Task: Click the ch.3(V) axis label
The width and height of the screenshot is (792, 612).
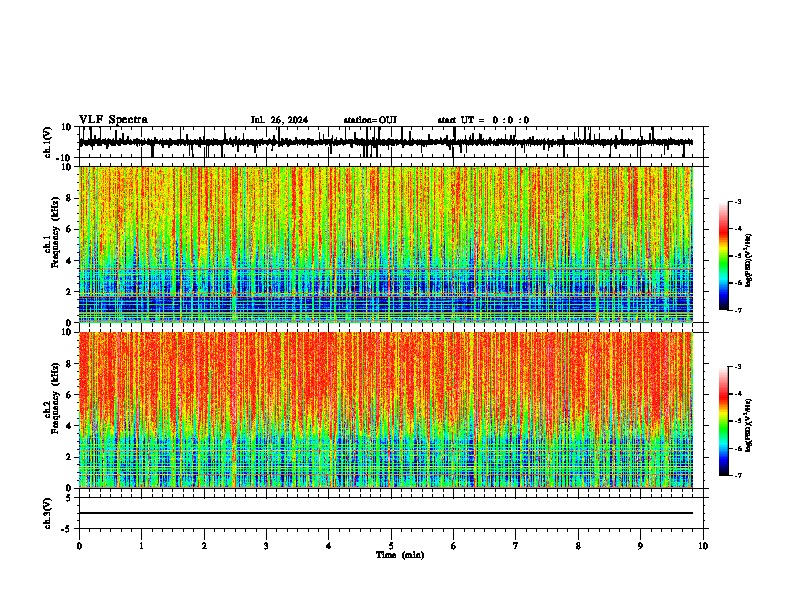Action: 47,513
